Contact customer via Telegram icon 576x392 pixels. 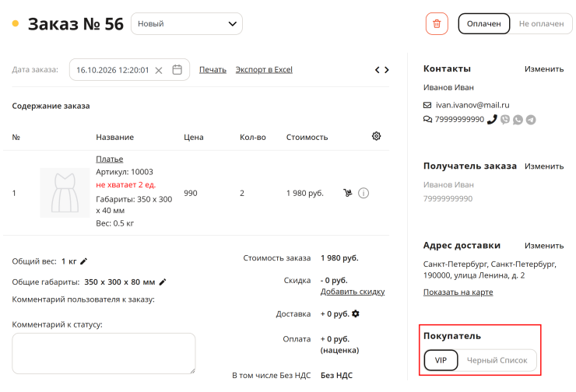click(531, 120)
